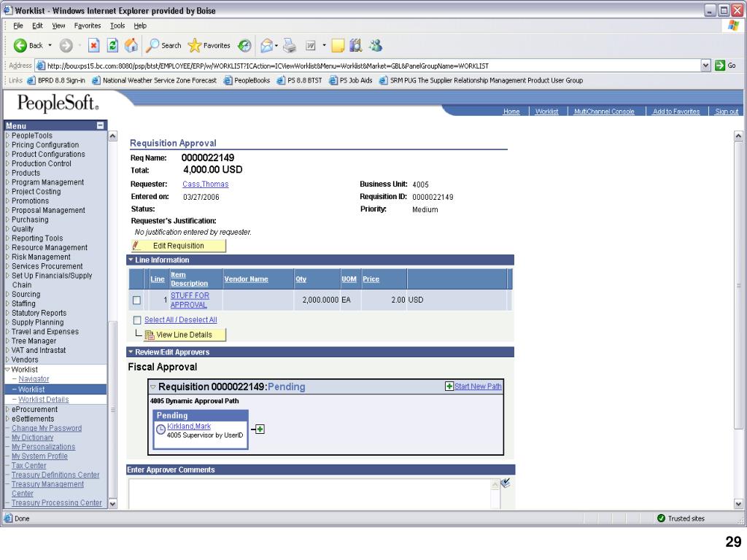
Task: Expand the eProcurement menu folder
Action: (7, 409)
